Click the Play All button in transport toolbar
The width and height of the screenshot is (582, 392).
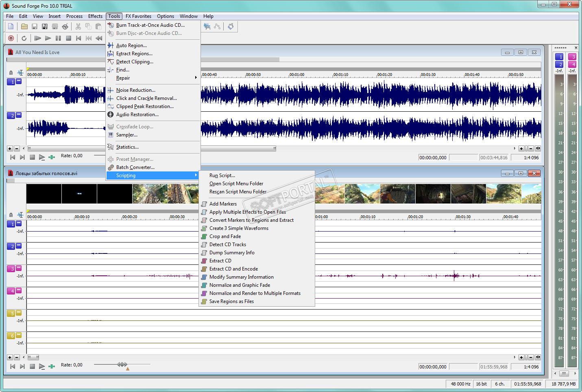click(x=38, y=38)
